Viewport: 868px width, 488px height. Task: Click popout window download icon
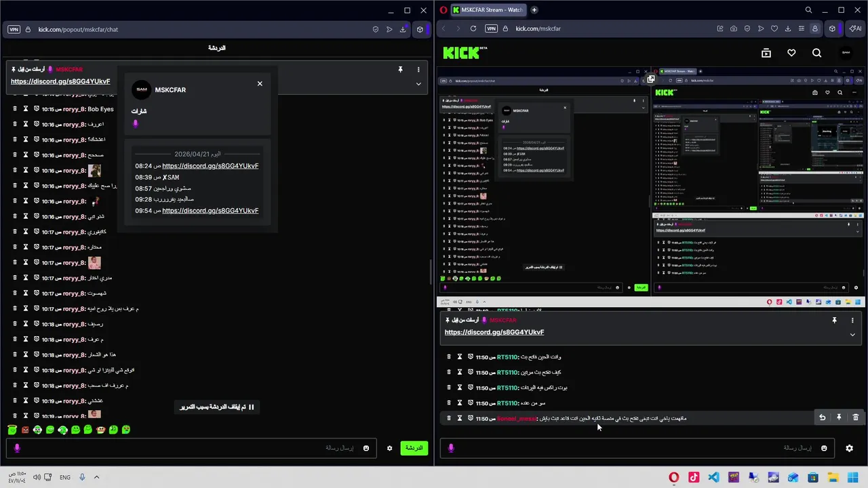(x=403, y=29)
